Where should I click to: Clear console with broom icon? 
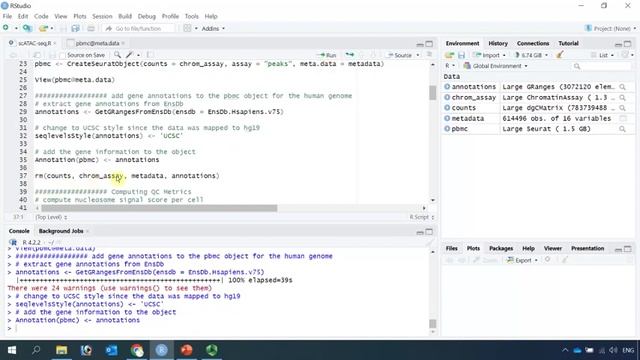[428, 243]
